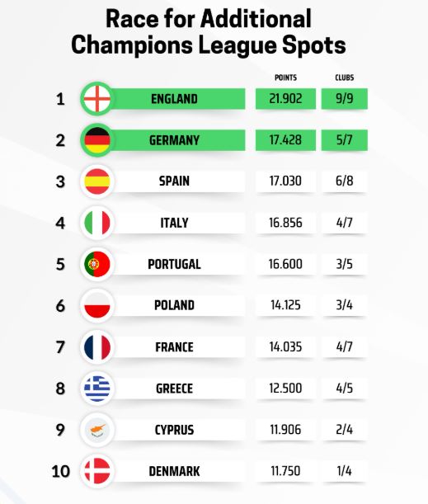This screenshot has height=504, width=428.
Task: Click the Denmark flag icon
Action: pyautogui.click(x=97, y=471)
